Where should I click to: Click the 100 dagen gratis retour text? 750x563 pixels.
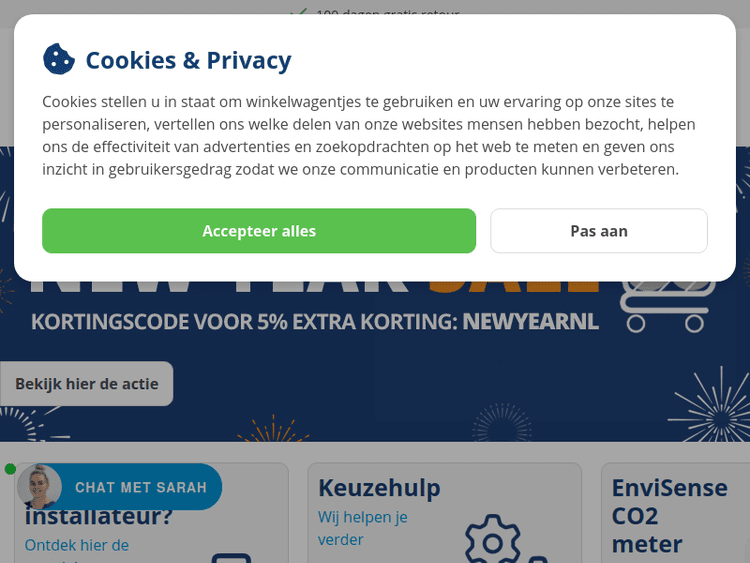387,14
